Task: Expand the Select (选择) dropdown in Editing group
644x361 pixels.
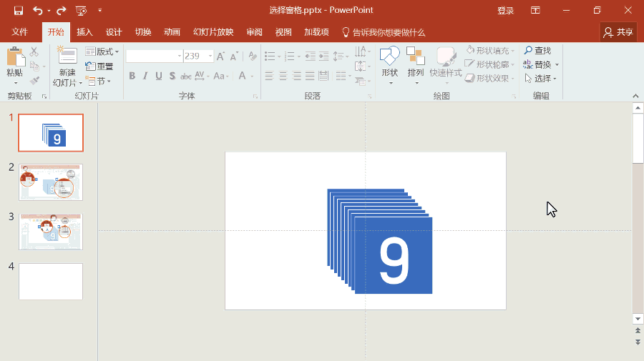Action: coord(542,79)
